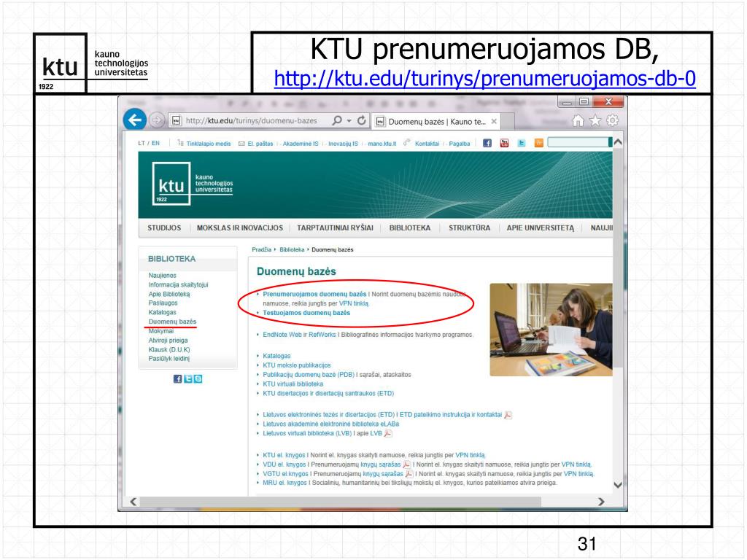
Task: Select the Duomenų bazės | Kauno te... tab
Action: tap(437, 122)
